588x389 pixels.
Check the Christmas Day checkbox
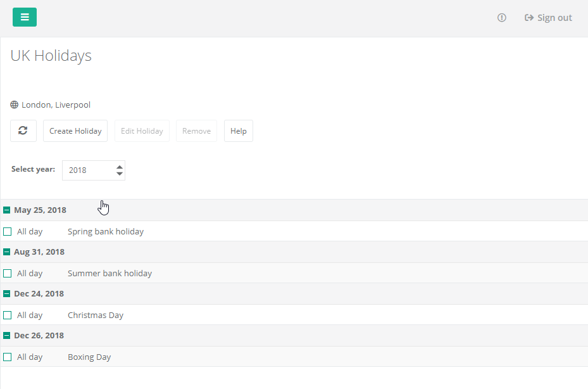(x=8, y=316)
